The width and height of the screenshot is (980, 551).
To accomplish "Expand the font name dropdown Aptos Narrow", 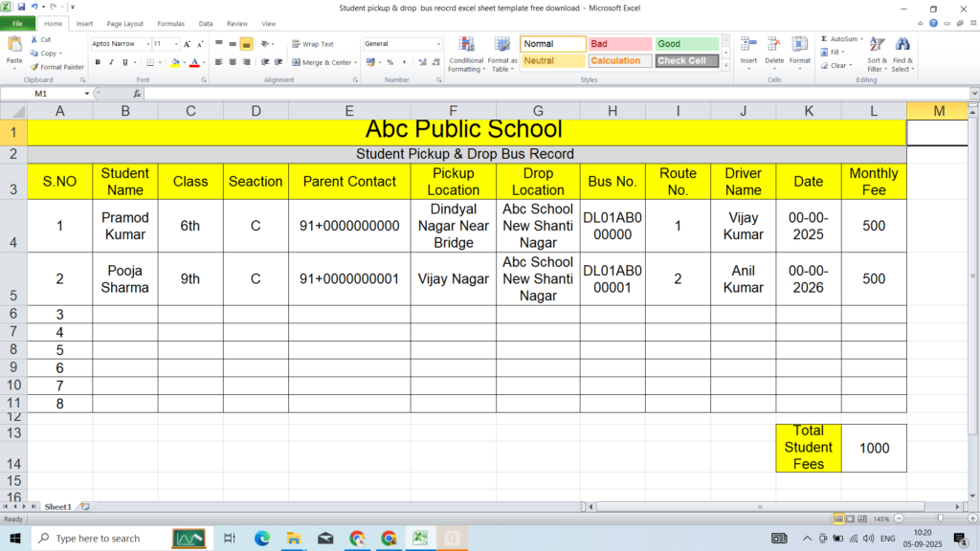I will click(x=146, y=44).
